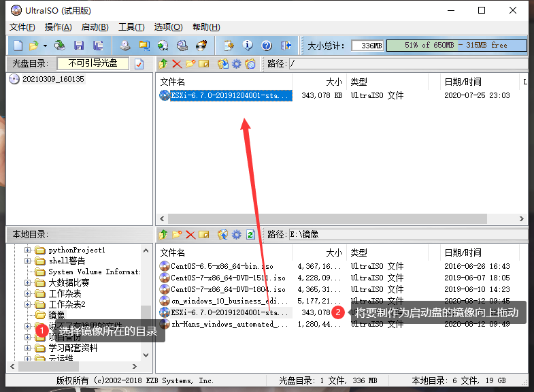Open help with the question mark icon
The width and height of the screenshot is (534, 392).
(267, 46)
